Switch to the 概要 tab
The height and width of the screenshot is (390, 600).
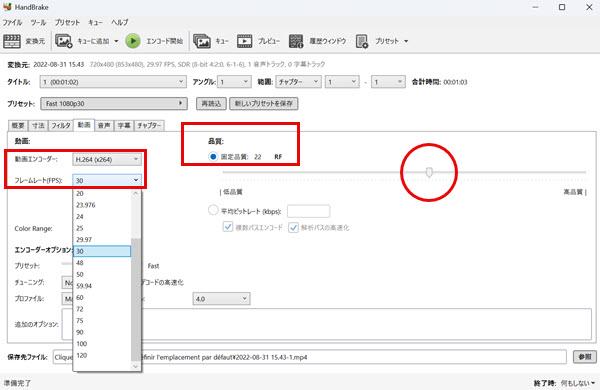pyautogui.click(x=18, y=126)
